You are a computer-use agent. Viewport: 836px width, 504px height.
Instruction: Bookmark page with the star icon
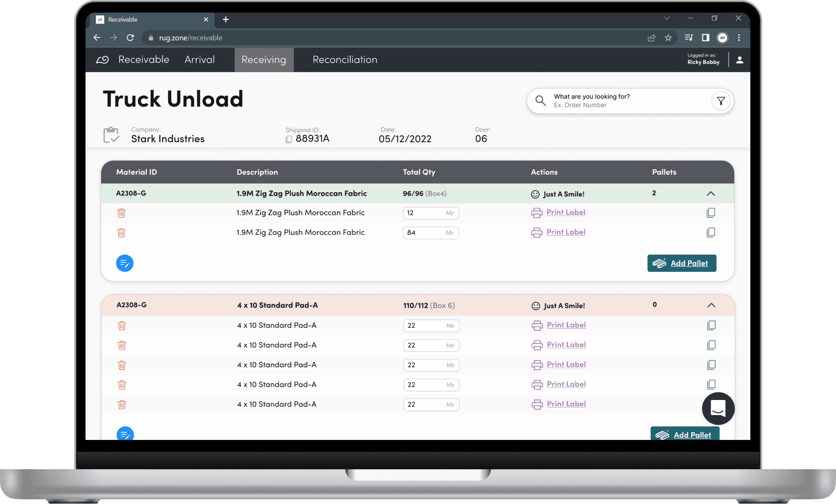pos(668,38)
